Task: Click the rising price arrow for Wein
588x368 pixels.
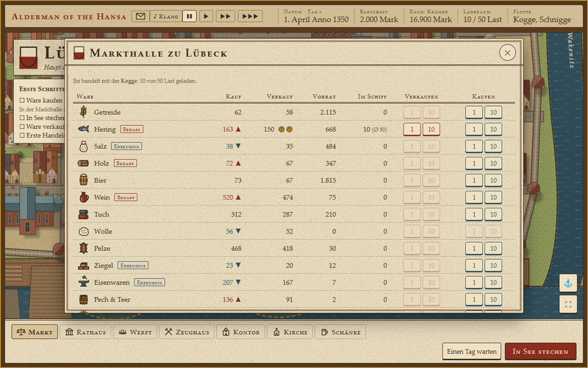Action: tap(238, 197)
